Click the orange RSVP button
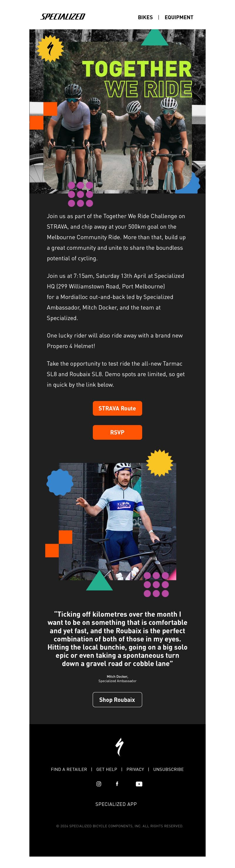 tap(117, 432)
